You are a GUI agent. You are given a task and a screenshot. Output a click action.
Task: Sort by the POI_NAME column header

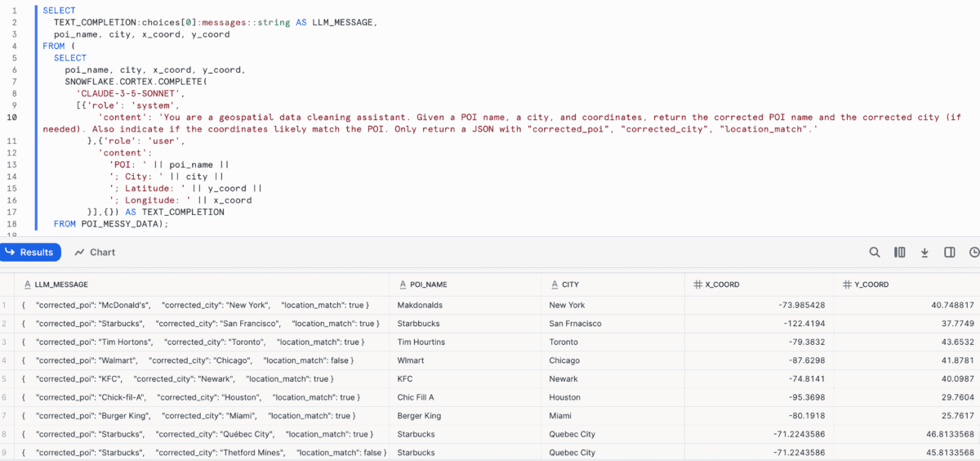click(x=429, y=284)
